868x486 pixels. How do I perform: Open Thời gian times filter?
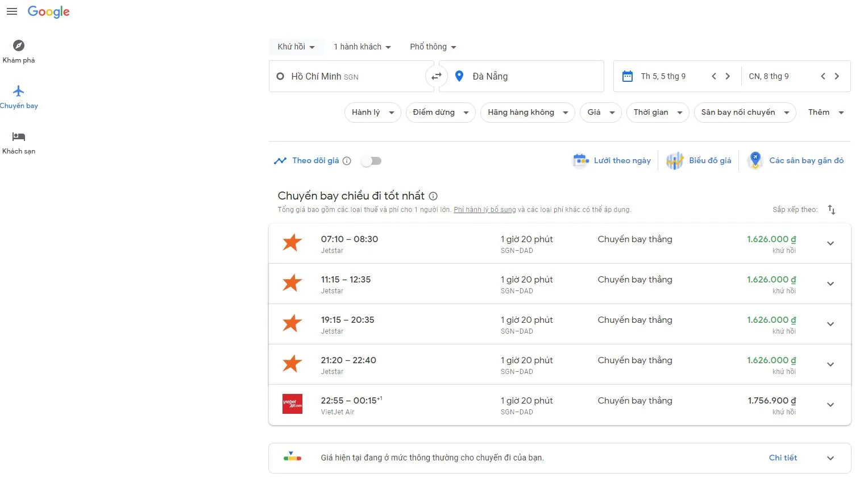pyautogui.click(x=658, y=113)
